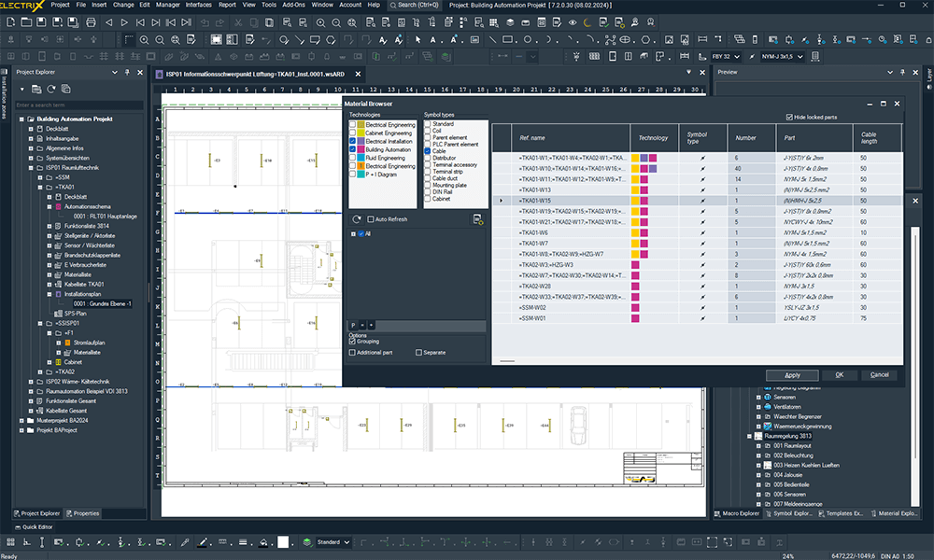Screen dimensions: 934x560
Task: Click the Automationsschema page icon in tree
Action: (58, 205)
